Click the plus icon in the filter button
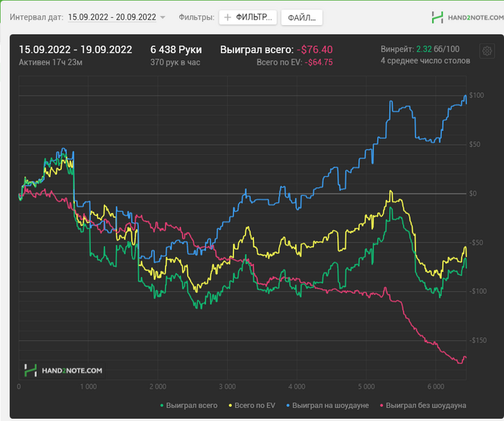This screenshot has height=421, width=504. pos(228,17)
